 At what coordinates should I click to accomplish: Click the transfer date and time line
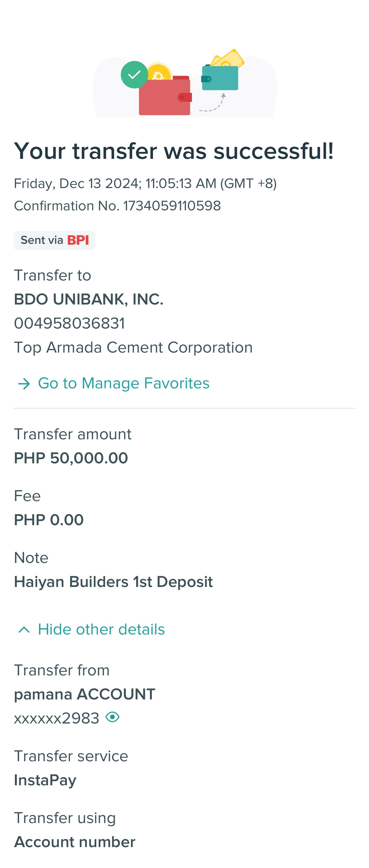145,184
